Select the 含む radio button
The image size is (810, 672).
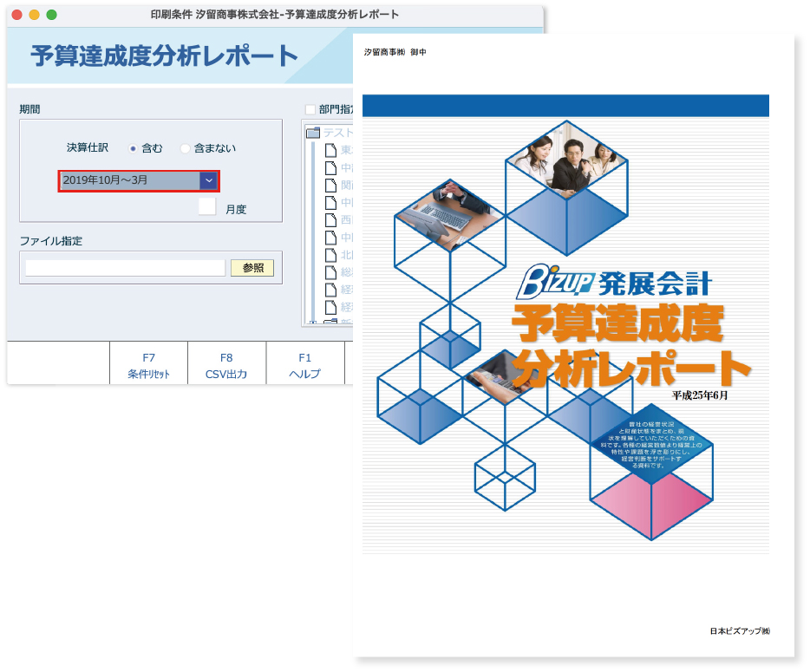click(x=133, y=149)
